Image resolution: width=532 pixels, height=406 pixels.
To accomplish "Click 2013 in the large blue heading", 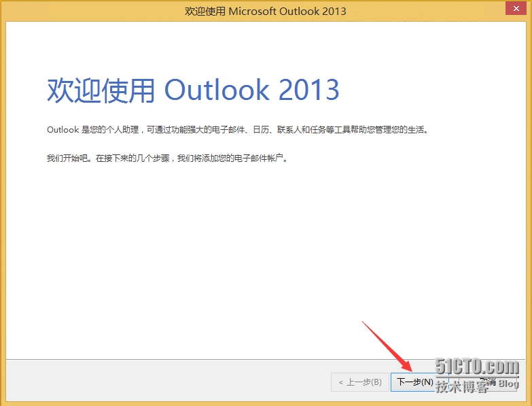I will [304, 90].
